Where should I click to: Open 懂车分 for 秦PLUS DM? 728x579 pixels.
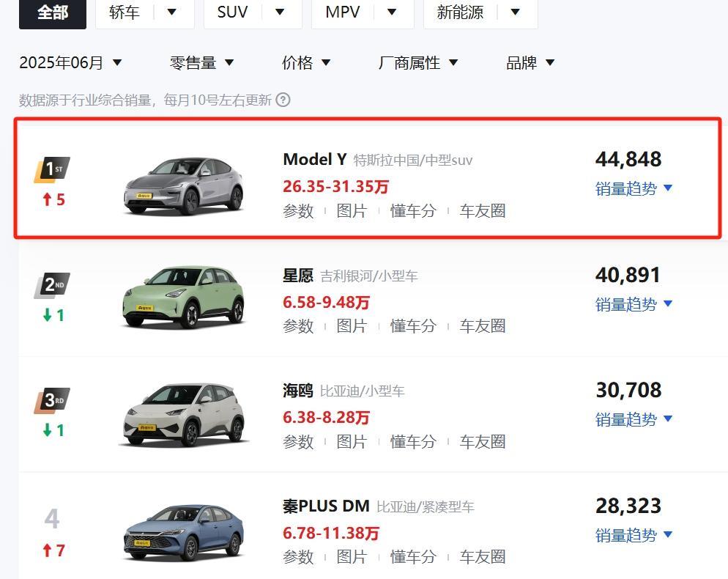click(413, 557)
